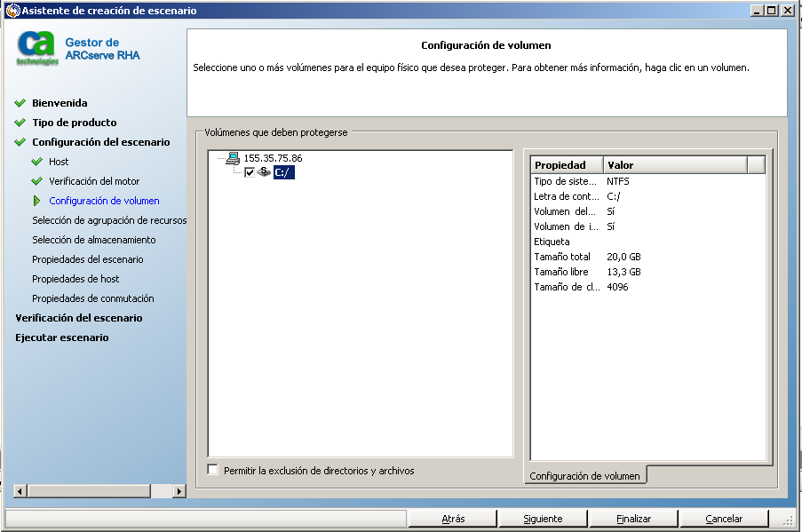The width and height of the screenshot is (802, 532).
Task: Click the Finalizar button
Action: click(x=632, y=518)
